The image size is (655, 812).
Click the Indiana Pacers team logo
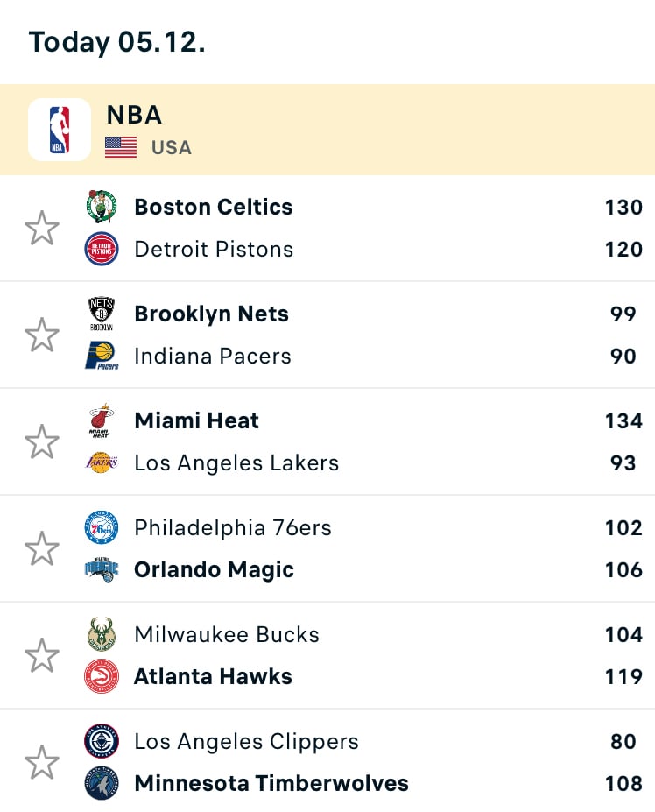click(102, 356)
